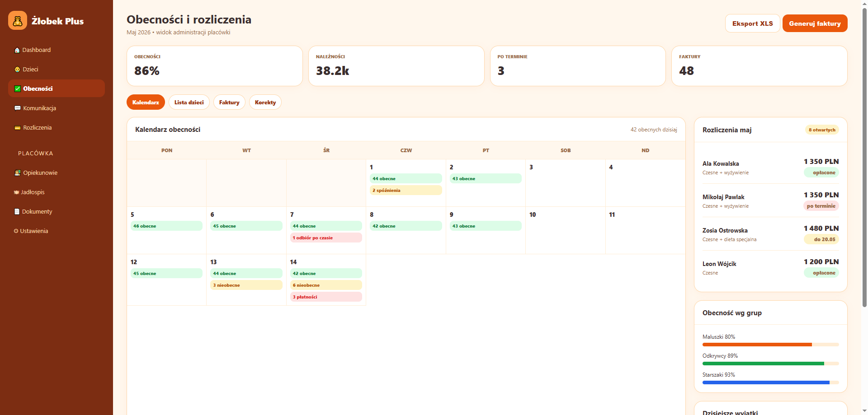Open Komunikacja via its speech bubble icon

pyautogui.click(x=18, y=108)
